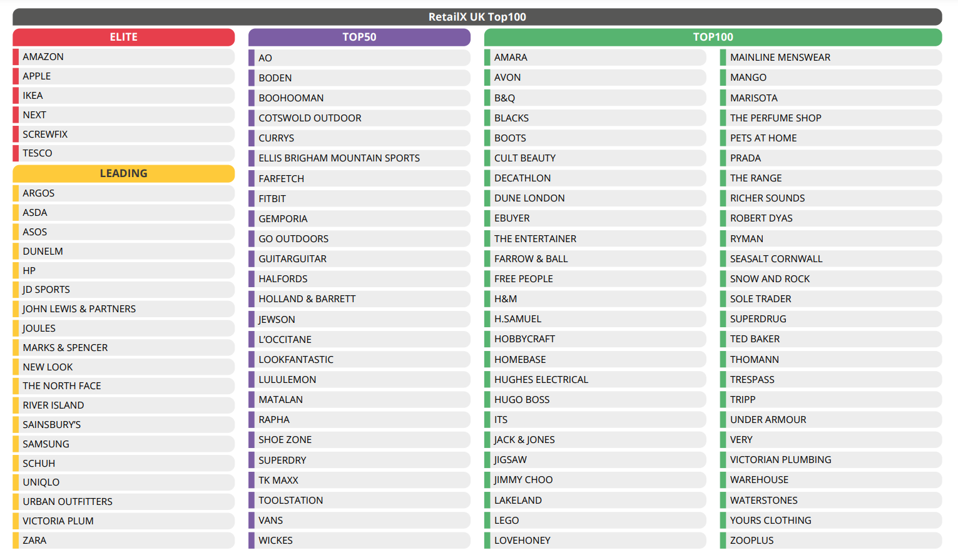Click the VICTORIAN PLUMBING row
Image resolution: width=958 pixels, height=560 pixels.
pos(780,460)
